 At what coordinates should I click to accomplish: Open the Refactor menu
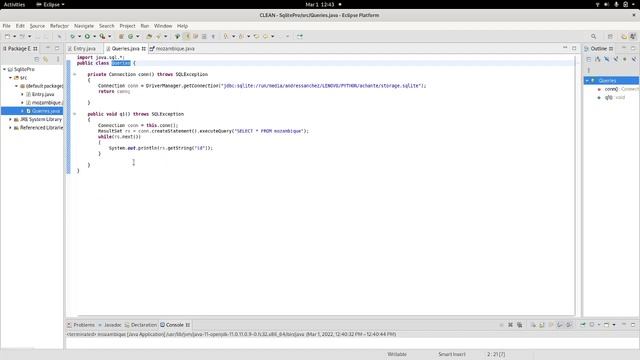click(59, 26)
